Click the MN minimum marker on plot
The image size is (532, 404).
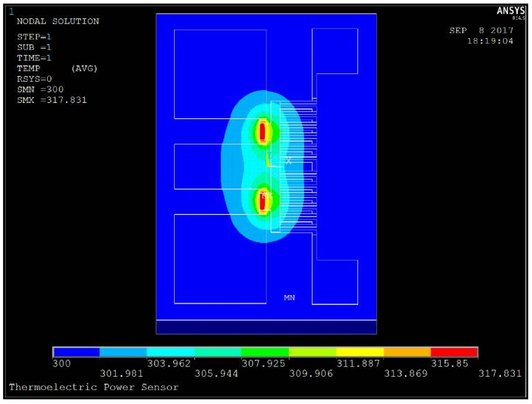point(289,298)
